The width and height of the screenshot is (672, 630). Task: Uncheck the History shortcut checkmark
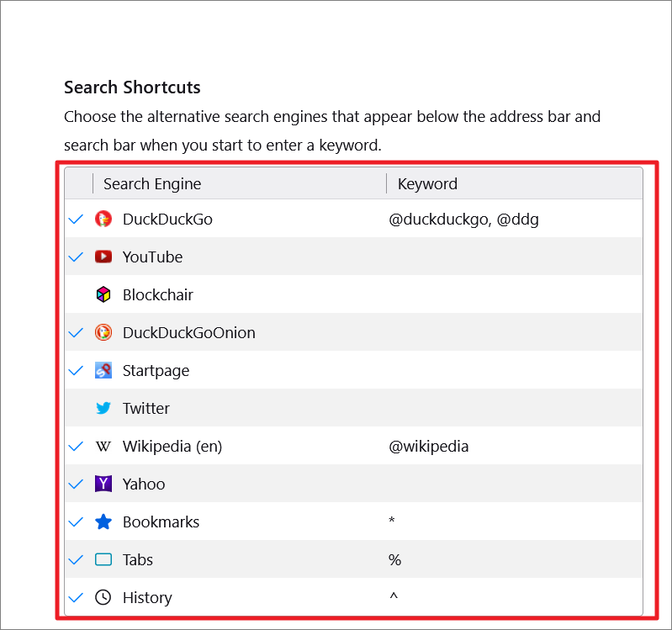76,597
